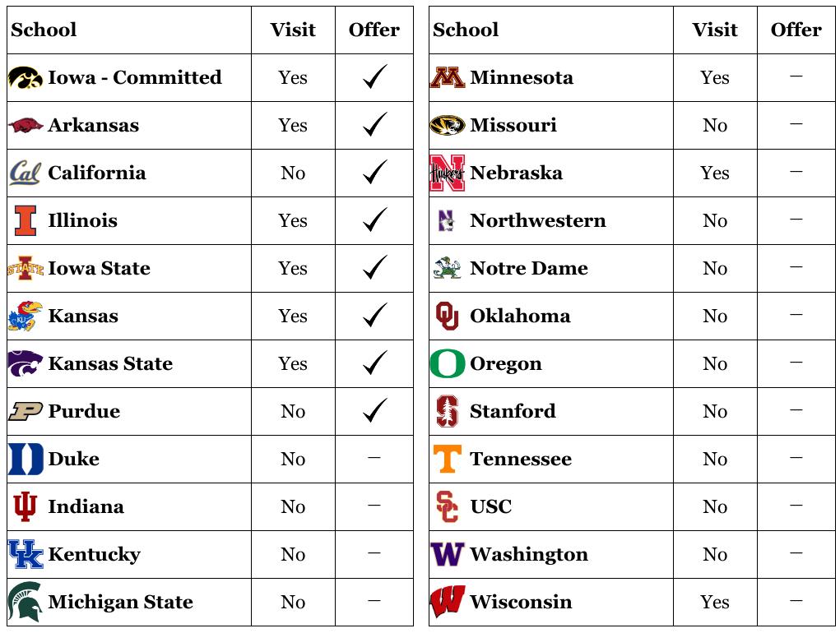Viewport: 840px width, 633px height.
Task: Click the offer checkmark for Arkansas
Action: (x=374, y=125)
